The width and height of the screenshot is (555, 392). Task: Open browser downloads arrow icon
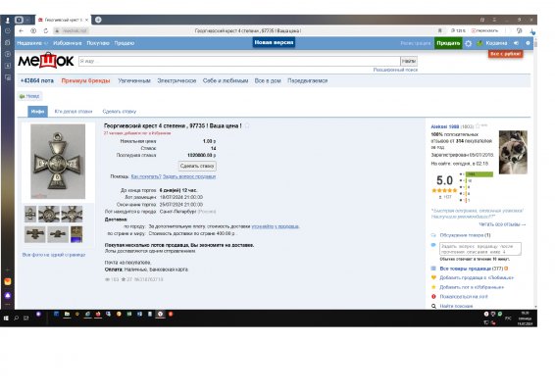532,31
